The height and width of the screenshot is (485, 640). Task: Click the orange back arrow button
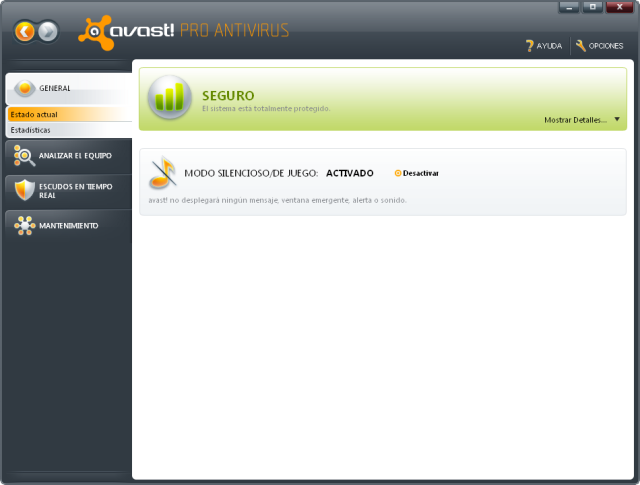(x=25, y=32)
